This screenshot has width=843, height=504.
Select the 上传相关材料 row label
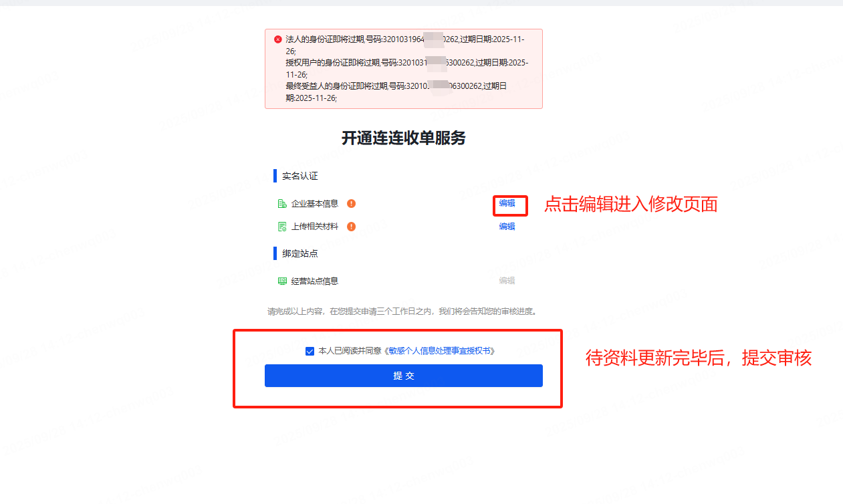coord(315,227)
